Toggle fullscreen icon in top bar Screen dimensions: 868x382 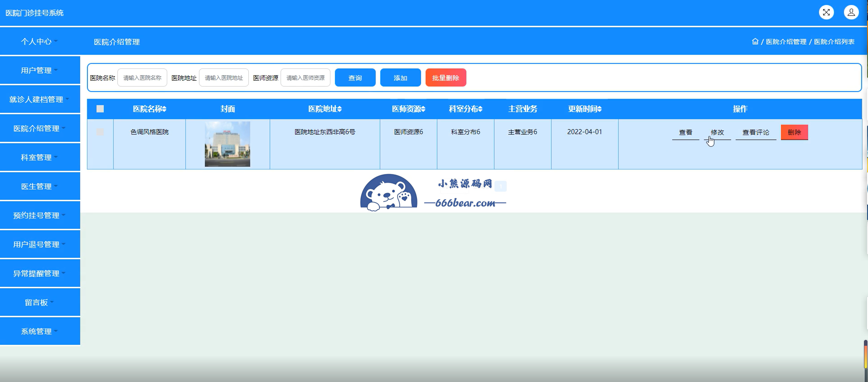tap(826, 12)
